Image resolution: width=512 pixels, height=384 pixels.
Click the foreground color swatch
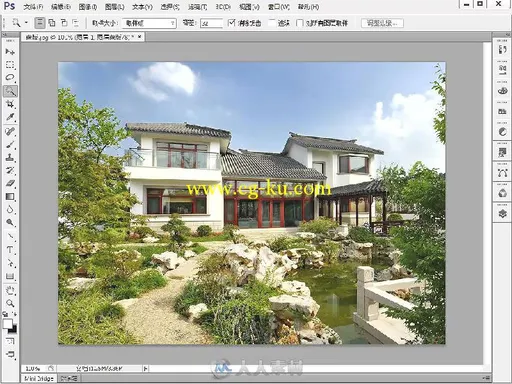7,324
